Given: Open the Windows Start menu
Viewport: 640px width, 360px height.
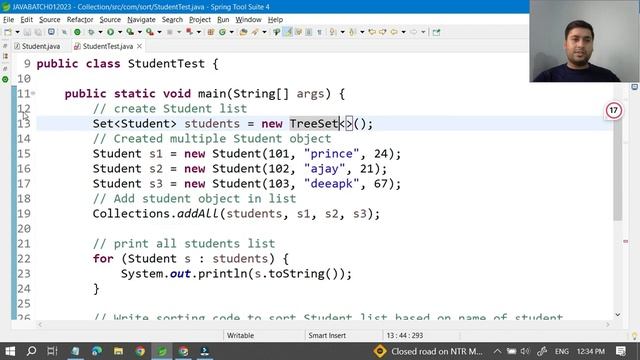Looking at the screenshot, I should [10, 351].
